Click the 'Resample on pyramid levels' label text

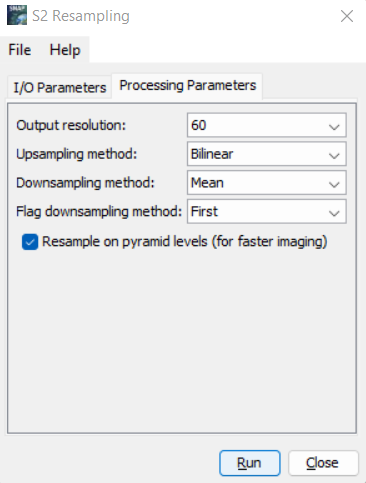pos(185,242)
